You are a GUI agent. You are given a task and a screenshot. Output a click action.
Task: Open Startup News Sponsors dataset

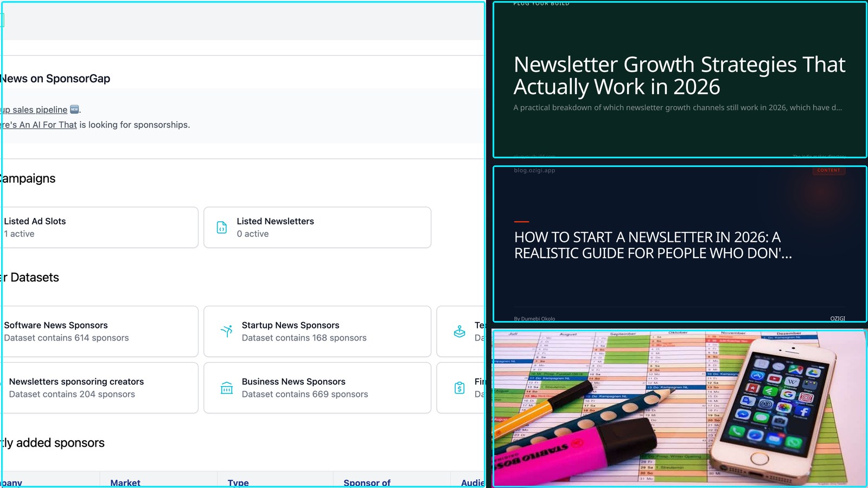317,331
